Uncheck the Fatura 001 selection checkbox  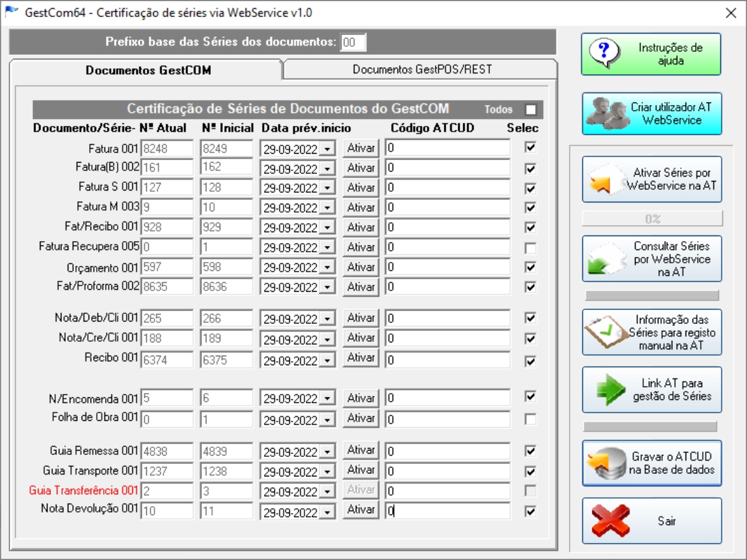530,148
